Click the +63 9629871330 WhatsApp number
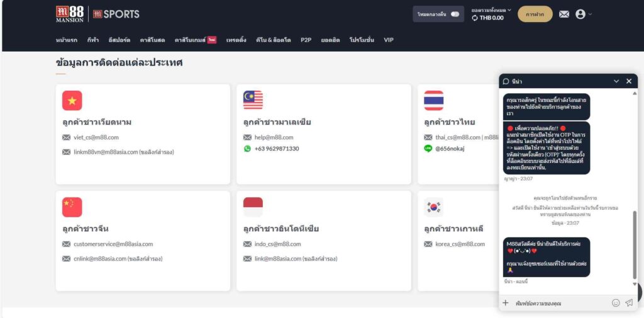Screen dimensions: 644x318 277,149
